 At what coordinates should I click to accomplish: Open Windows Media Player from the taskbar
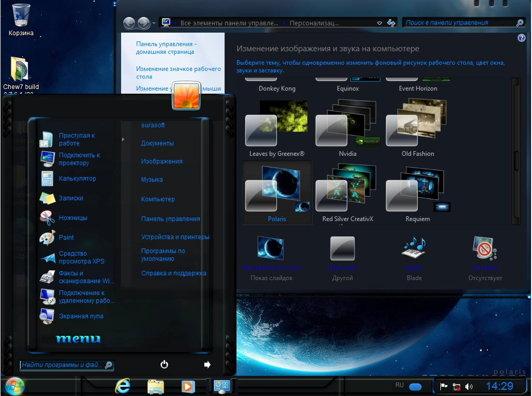188,386
